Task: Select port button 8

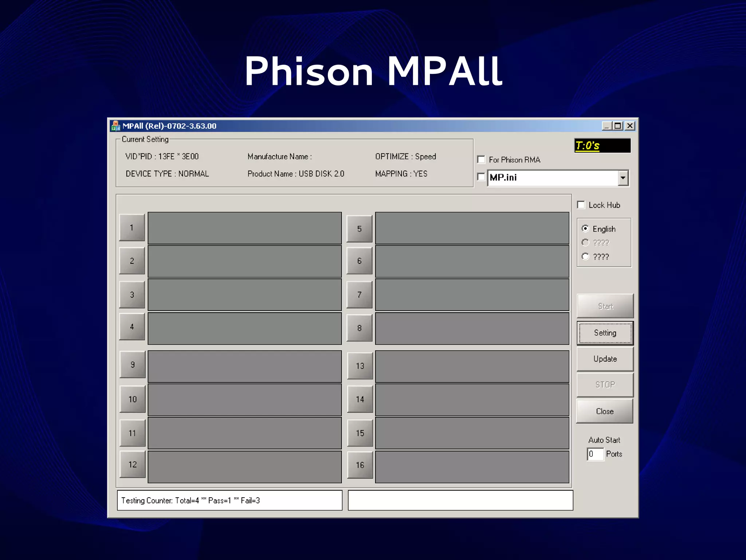Action: pos(360,328)
